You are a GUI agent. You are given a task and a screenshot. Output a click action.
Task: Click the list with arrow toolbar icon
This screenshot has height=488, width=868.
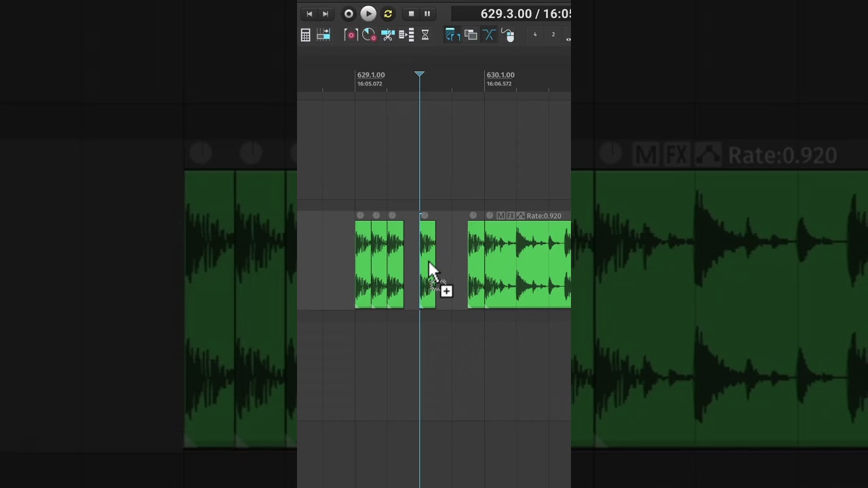click(406, 35)
